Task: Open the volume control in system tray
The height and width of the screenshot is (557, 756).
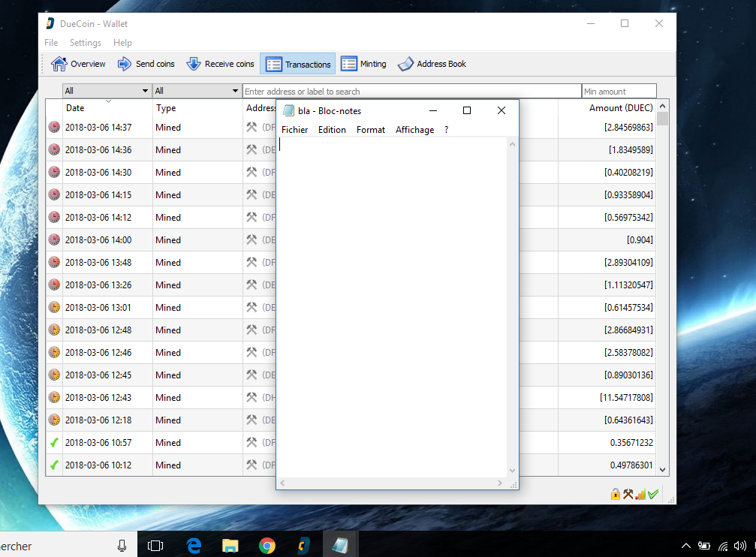Action: coord(739,546)
